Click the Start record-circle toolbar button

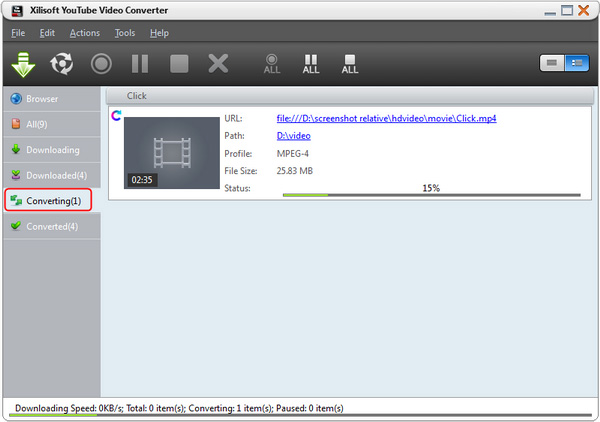[x=101, y=64]
